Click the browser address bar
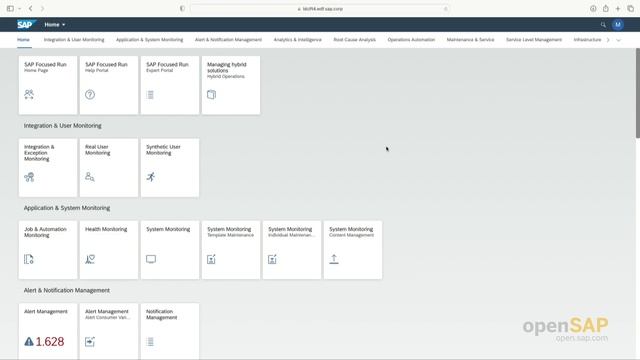Image resolution: width=640 pixels, height=360 pixels. 320,9
